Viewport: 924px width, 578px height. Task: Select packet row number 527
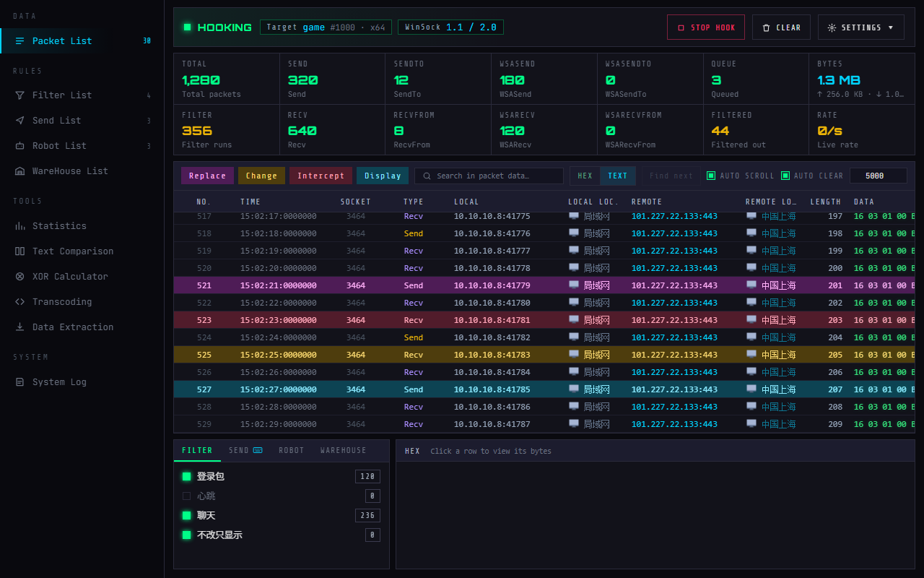(x=544, y=389)
